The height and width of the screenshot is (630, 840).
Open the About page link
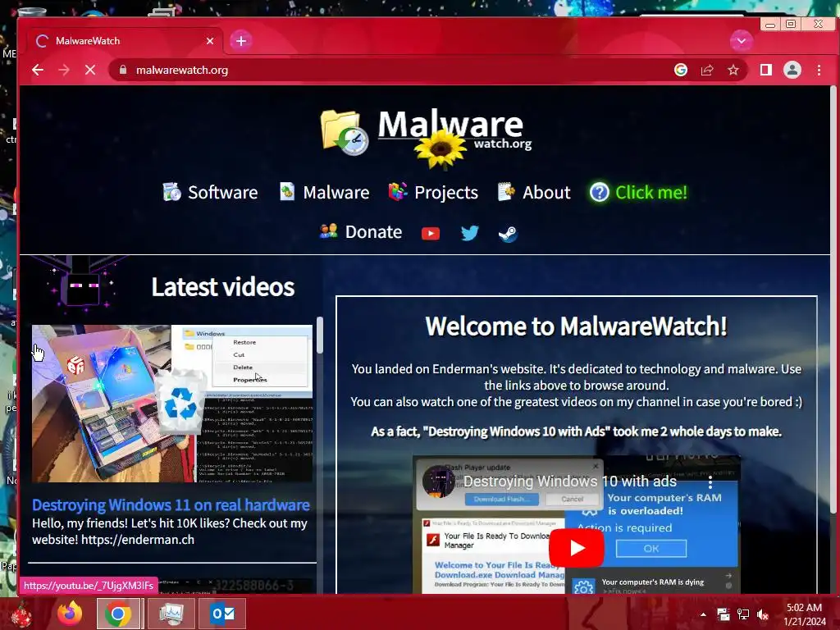coord(533,192)
